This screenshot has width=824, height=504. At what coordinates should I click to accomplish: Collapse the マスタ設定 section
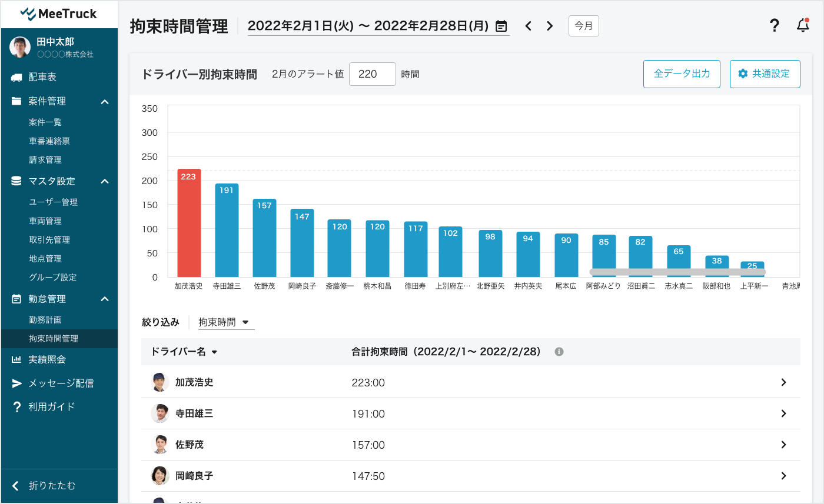coord(105,181)
